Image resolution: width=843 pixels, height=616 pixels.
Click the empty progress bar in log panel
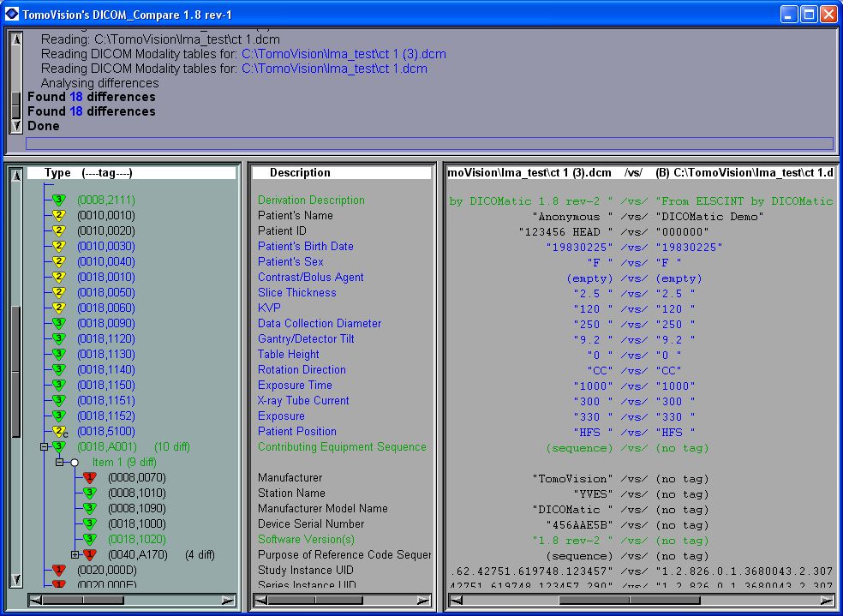point(429,144)
